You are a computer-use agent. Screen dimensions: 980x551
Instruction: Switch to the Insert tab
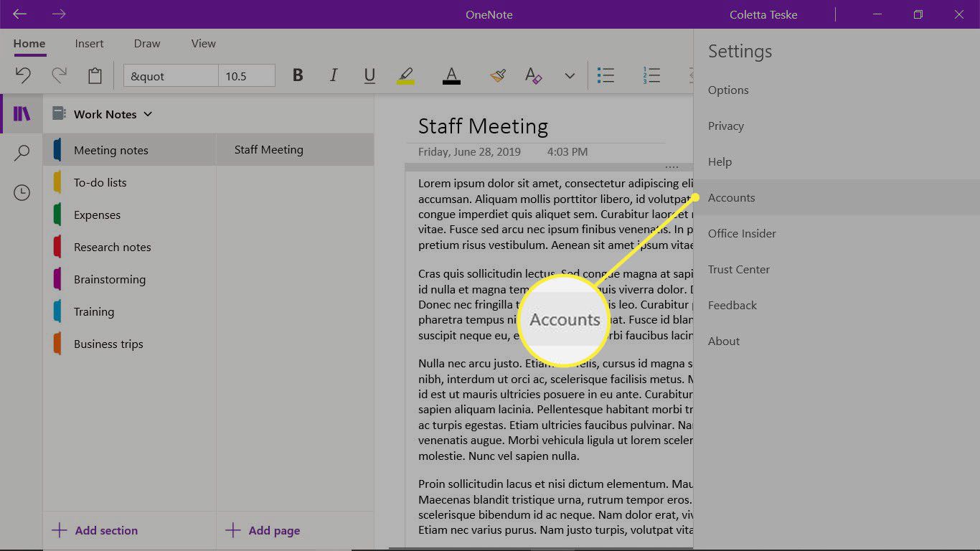click(x=90, y=44)
